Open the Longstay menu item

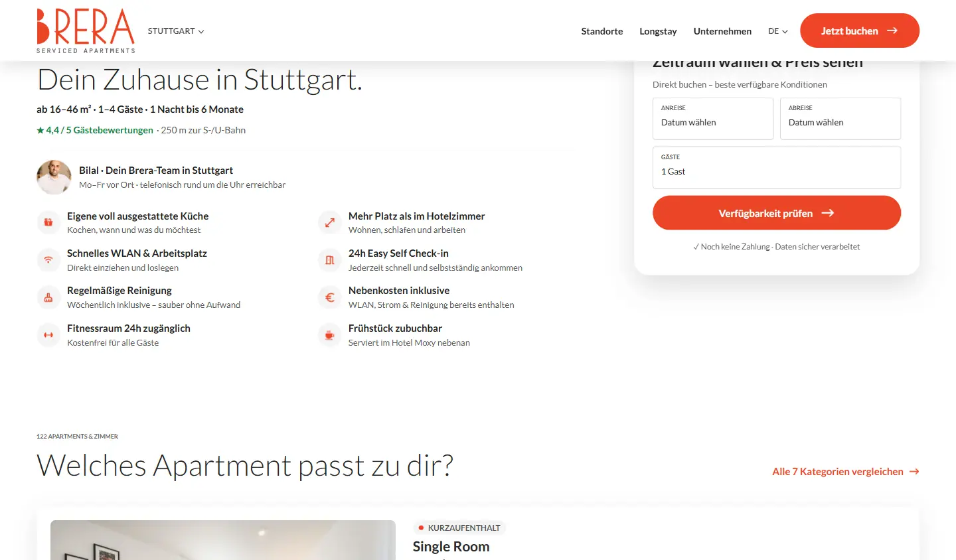[658, 31]
